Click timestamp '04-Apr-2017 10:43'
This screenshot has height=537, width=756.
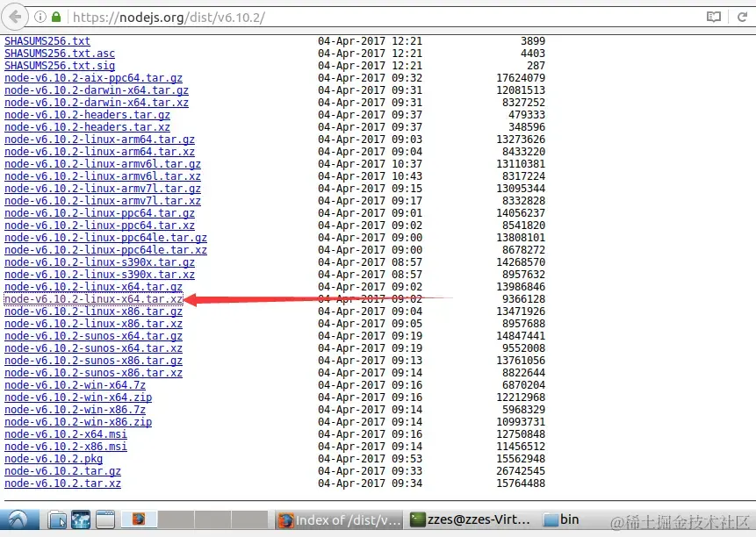(370, 176)
